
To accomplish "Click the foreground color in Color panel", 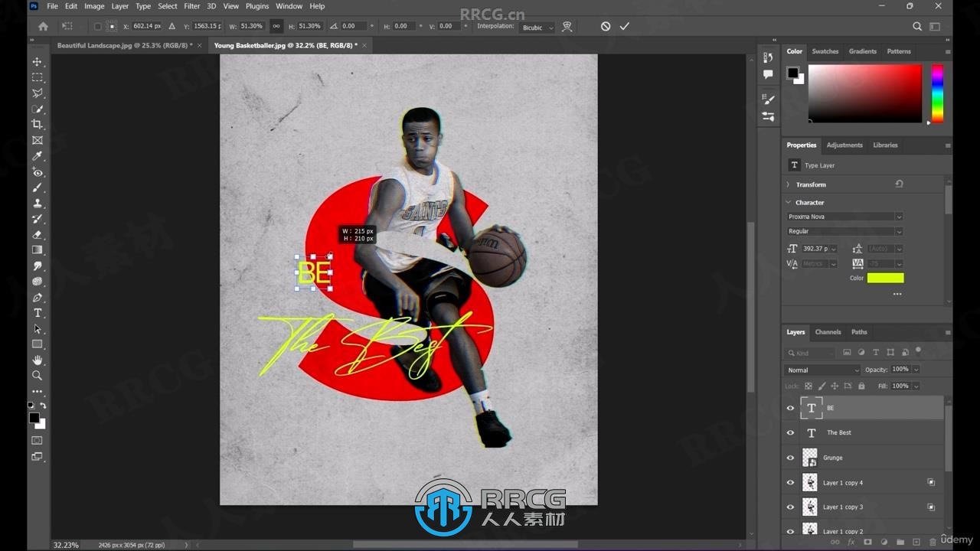I will point(792,73).
